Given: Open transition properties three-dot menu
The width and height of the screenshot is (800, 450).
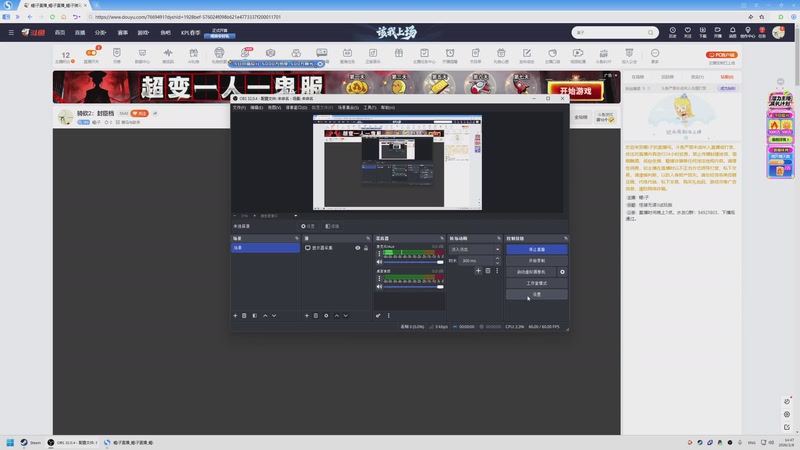Looking at the screenshot, I should coord(497,271).
